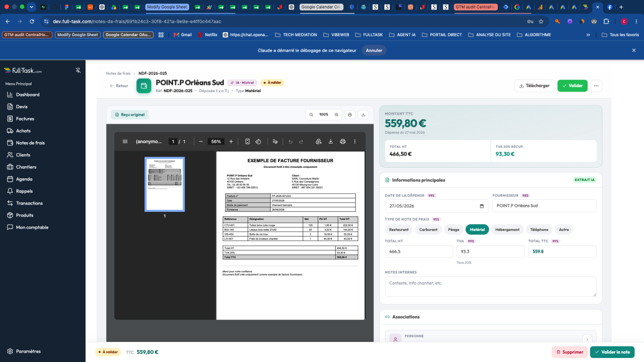Select Péage expense type
The height and width of the screenshot is (362, 644).
[x=453, y=230]
